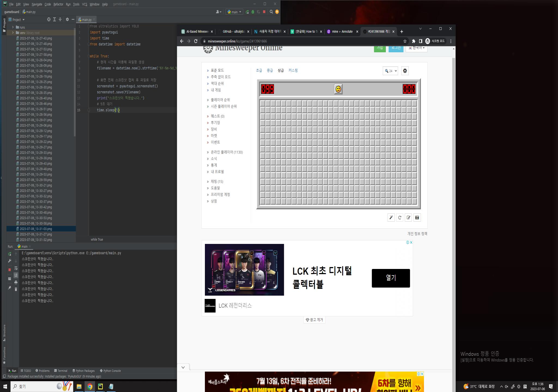Click the 열기 button in the ad
The image size is (558, 392).
391,278
